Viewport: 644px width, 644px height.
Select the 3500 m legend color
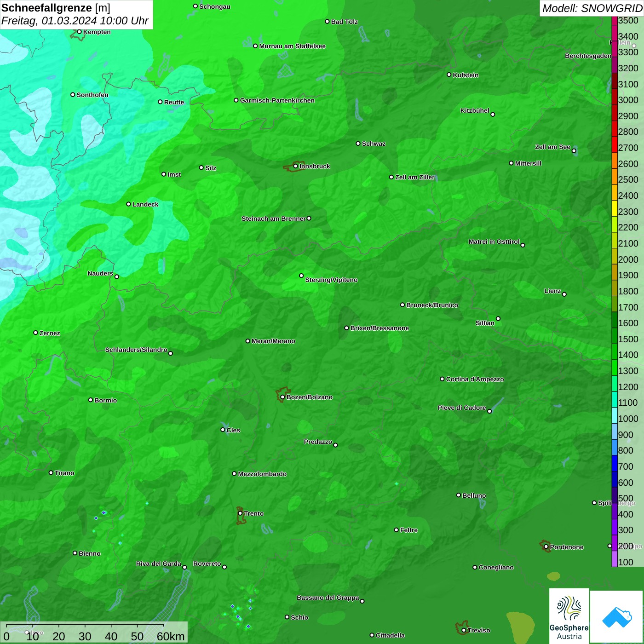[615, 21]
